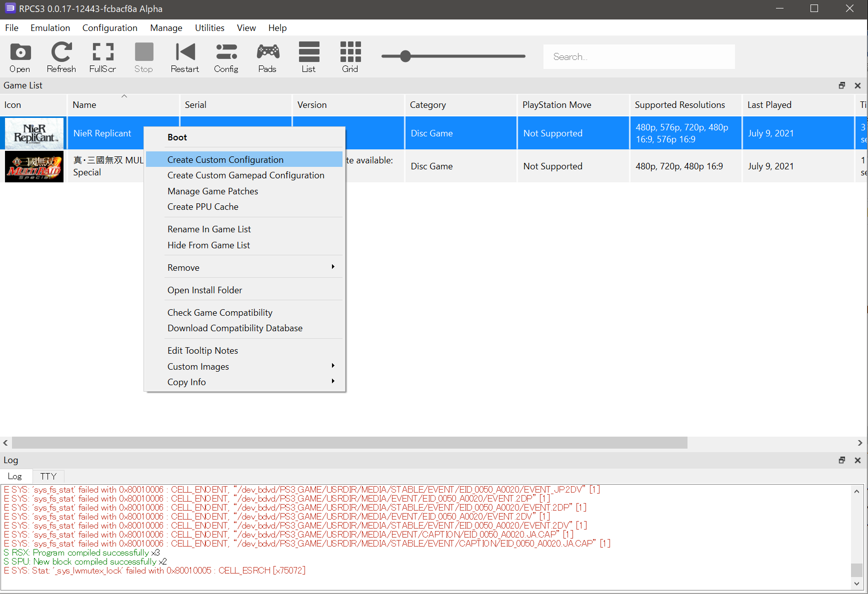The height and width of the screenshot is (594, 868).
Task: Click the 'SPU: New block compiled successfully' log line
Action: pyautogui.click(x=85, y=562)
